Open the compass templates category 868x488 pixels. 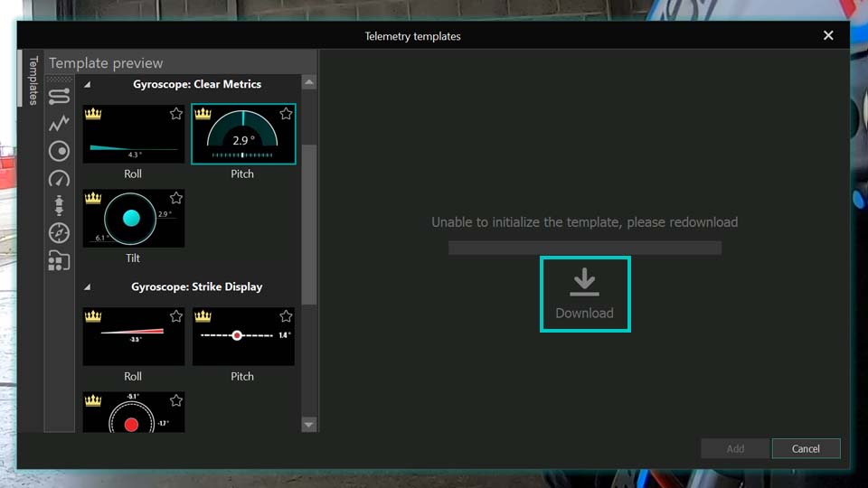tap(59, 233)
